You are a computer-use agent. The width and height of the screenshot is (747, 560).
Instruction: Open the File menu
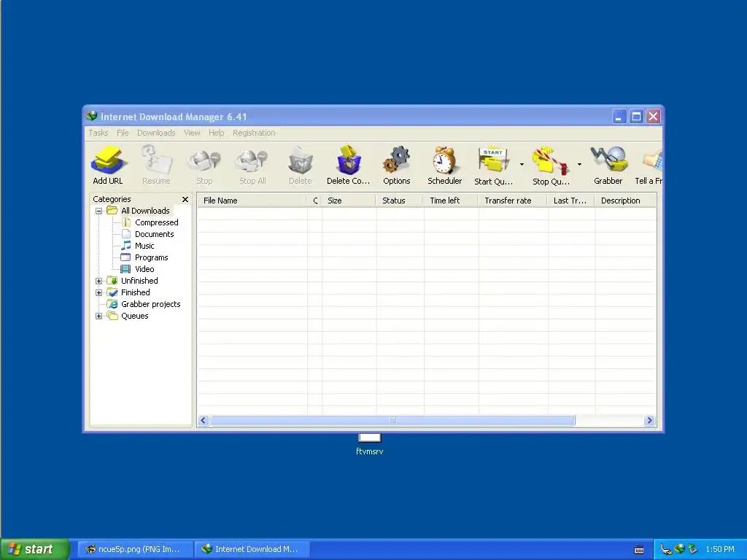coord(123,133)
